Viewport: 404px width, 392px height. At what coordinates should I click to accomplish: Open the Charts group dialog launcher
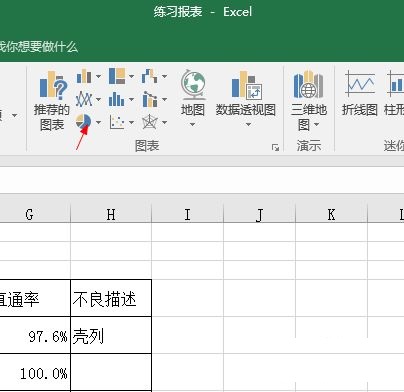click(275, 147)
